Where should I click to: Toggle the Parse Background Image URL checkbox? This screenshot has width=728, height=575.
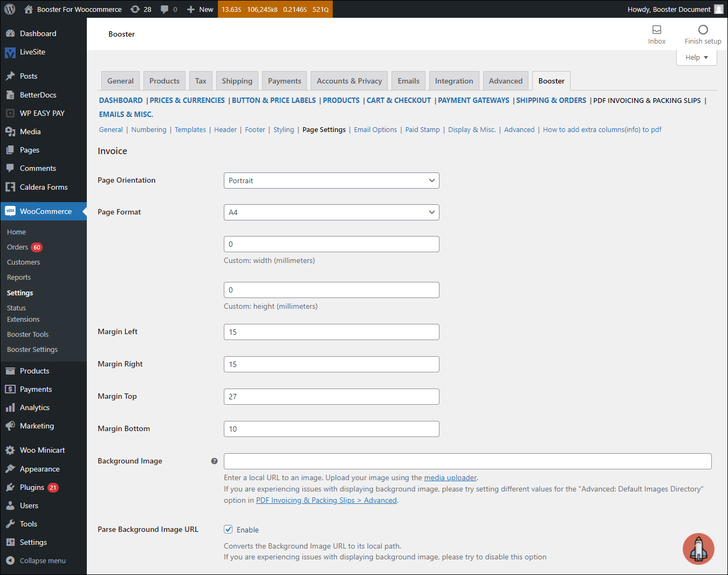[x=229, y=529]
